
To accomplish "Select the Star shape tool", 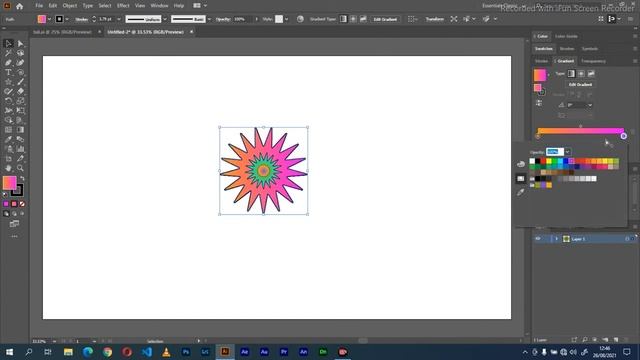I will 8,82.
